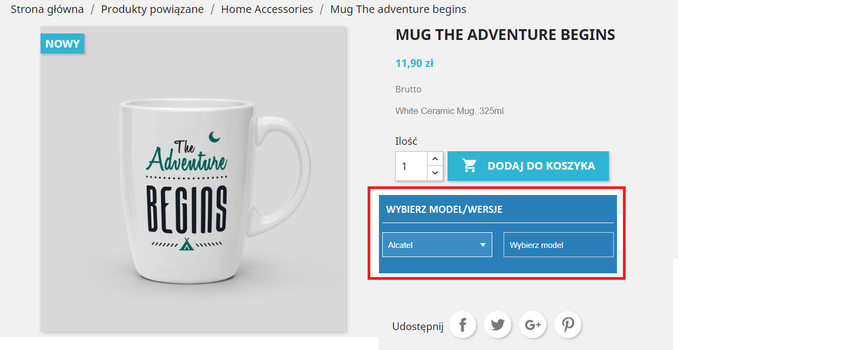The image size is (868, 350).
Task: Click the Wybierz model/wersje header
Action: click(x=444, y=210)
